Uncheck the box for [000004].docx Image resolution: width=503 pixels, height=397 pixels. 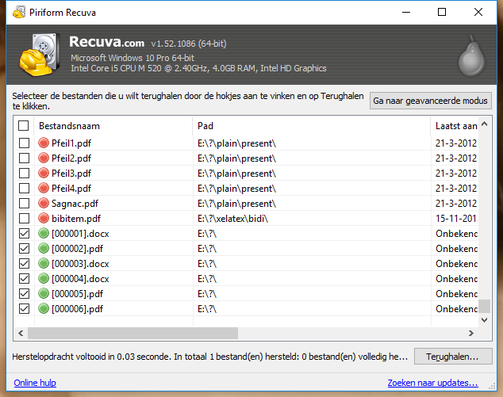click(24, 278)
